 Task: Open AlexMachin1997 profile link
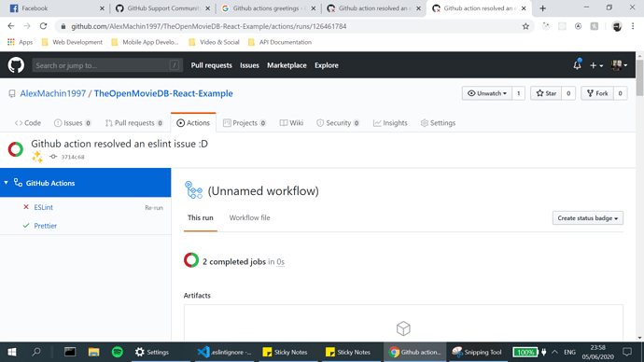pos(52,93)
